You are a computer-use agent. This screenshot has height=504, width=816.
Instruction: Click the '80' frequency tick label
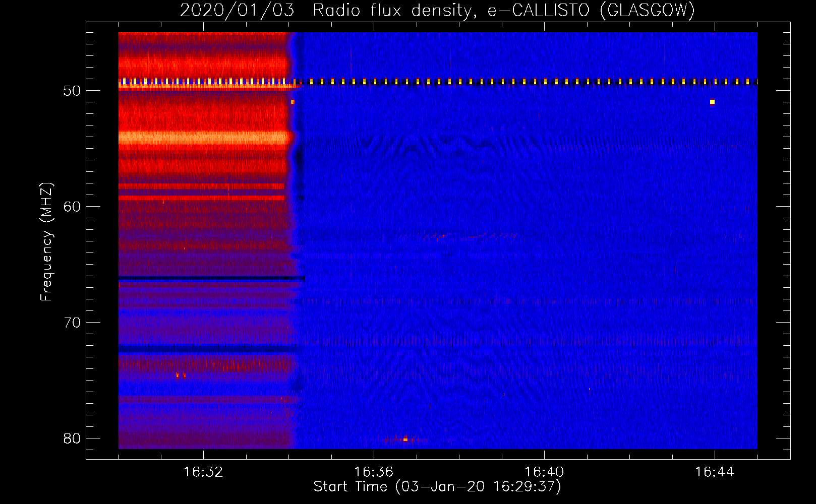tap(72, 438)
